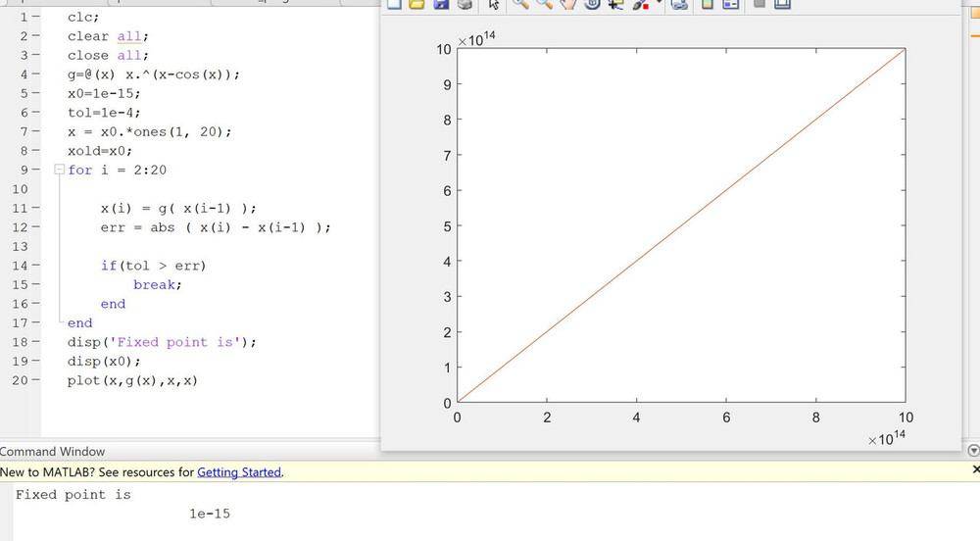Select the Data Cursor tool
The width and height of the screenshot is (980, 541).
click(616, 4)
